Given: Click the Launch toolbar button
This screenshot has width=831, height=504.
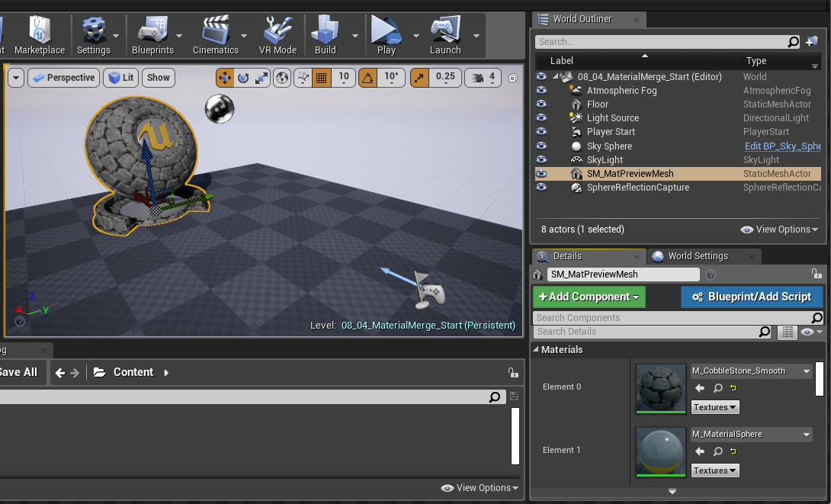Looking at the screenshot, I should pos(445,36).
